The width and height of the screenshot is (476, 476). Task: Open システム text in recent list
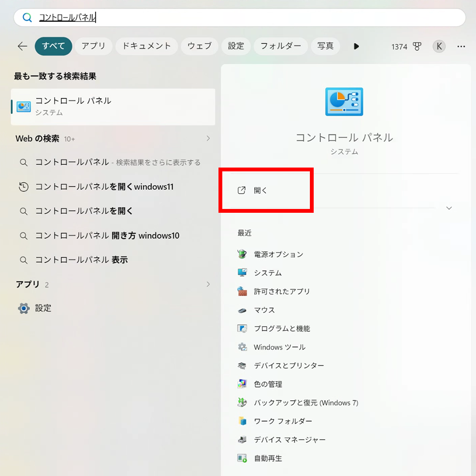pos(268,273)
